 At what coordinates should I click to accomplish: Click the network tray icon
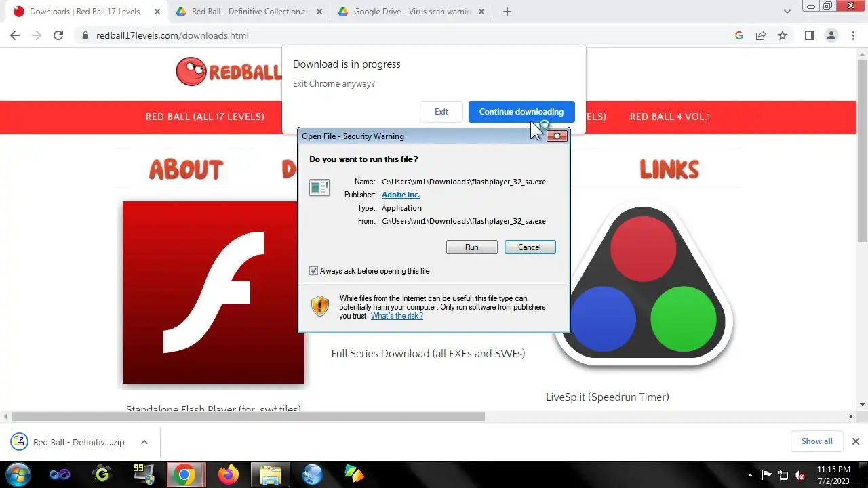783,475
